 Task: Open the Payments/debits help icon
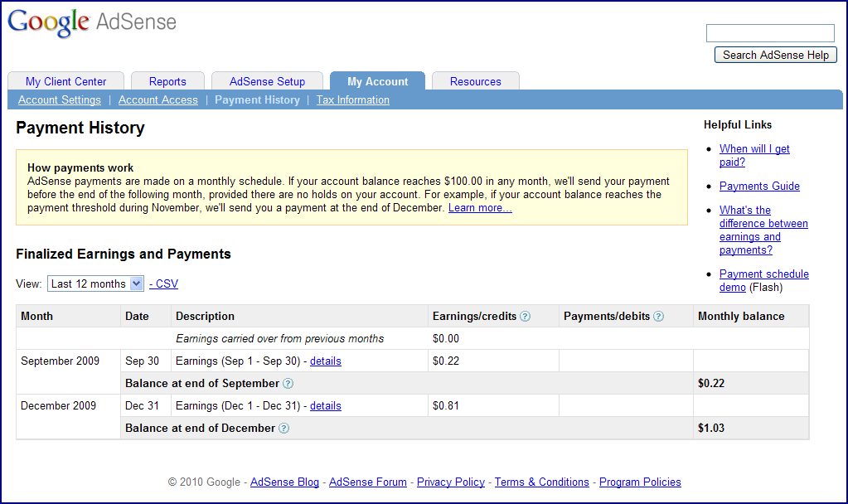point(658,317)
